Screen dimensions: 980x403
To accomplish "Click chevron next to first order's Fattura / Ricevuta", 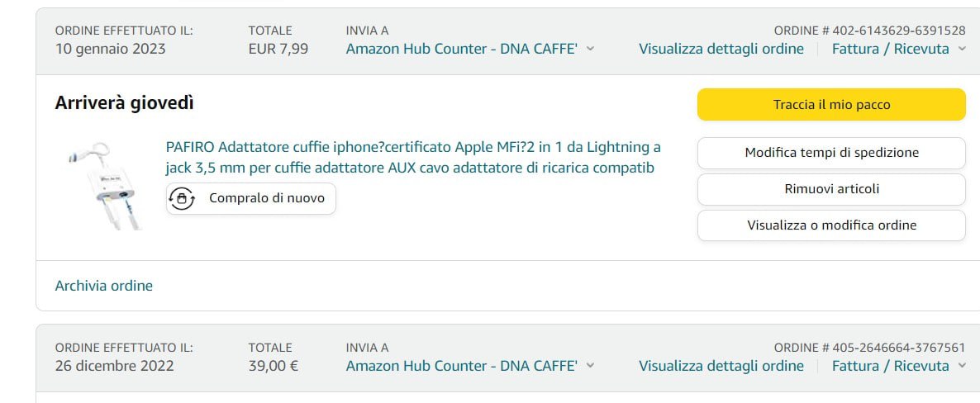I will tap(962, 49).
